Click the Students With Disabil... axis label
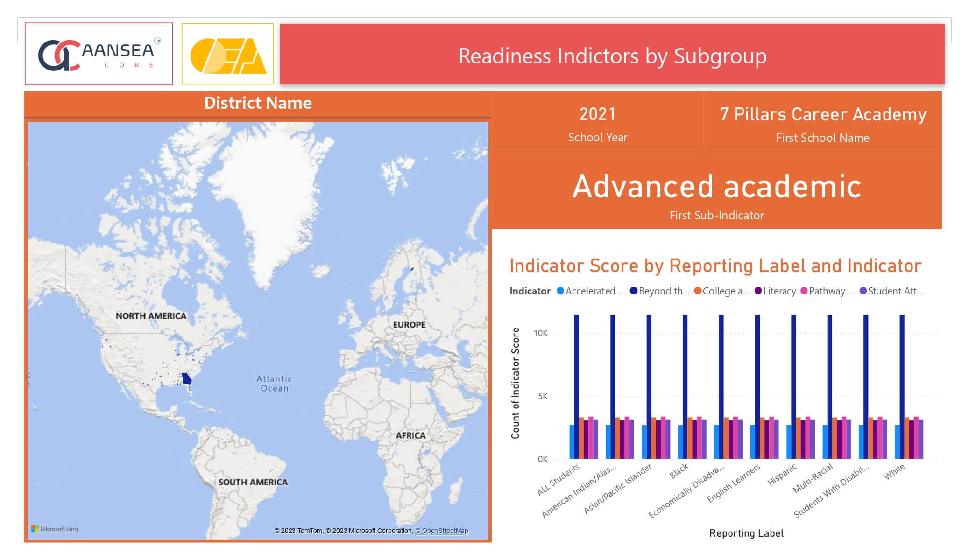 point(831,491)
